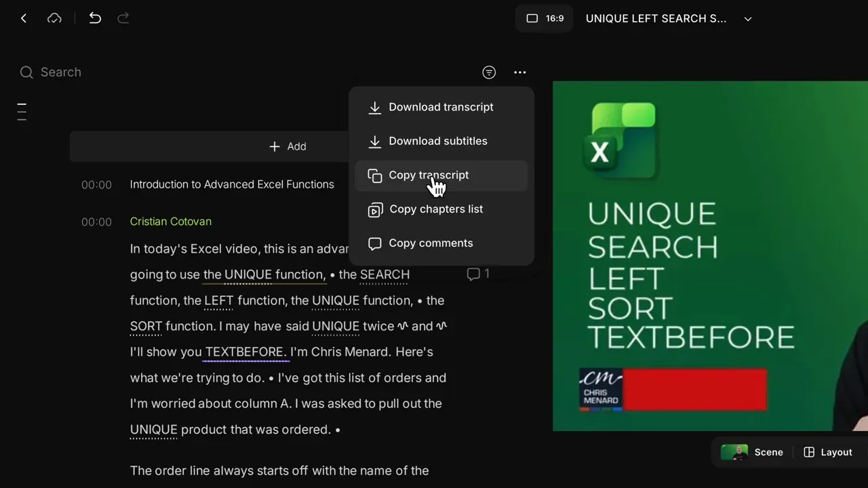Click the underlined word SEARCH in the transcript

[x=384, y=274]
